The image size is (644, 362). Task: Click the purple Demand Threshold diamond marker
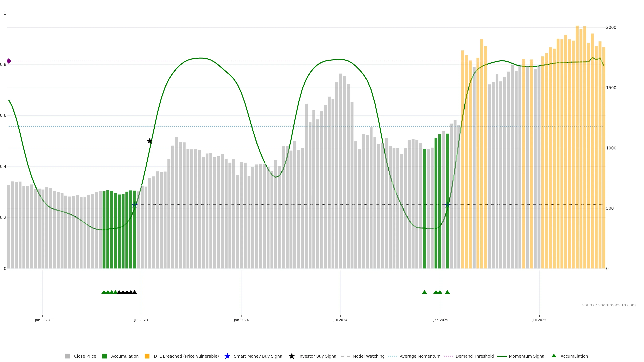pyautogui.click(x=9, y=61)
